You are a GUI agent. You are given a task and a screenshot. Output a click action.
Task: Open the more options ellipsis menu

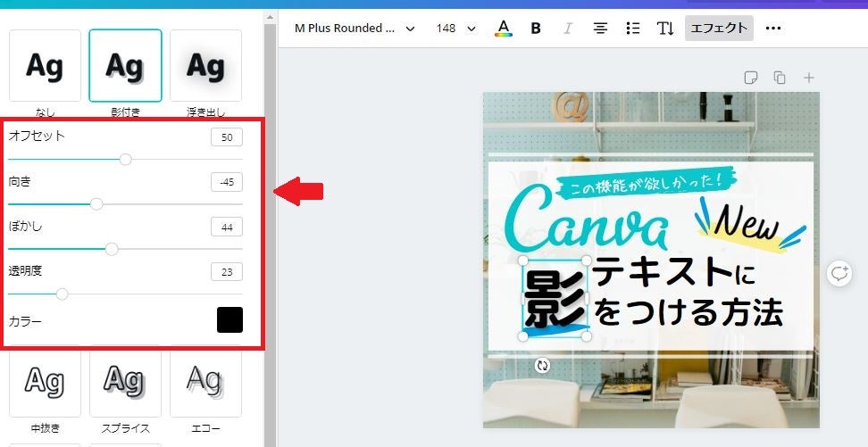772,29
